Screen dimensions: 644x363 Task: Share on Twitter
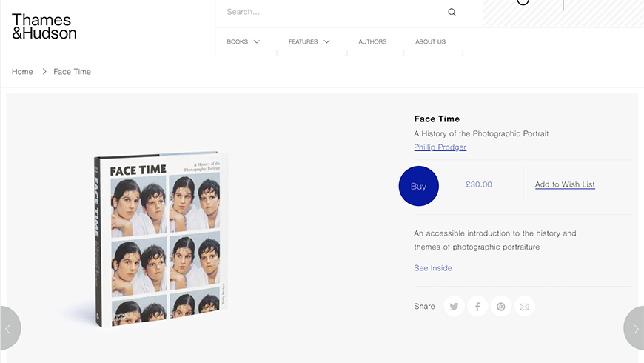click(x=454, y=306)
